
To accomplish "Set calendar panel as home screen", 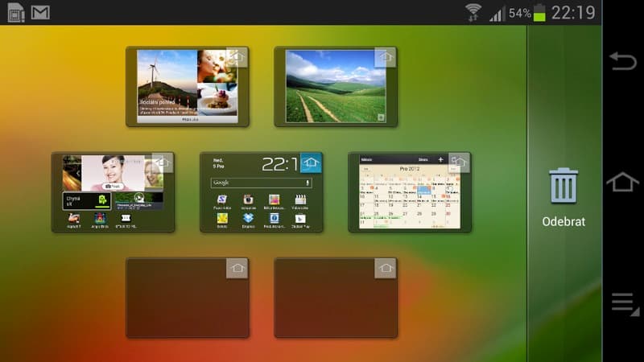I will point(459,163).
